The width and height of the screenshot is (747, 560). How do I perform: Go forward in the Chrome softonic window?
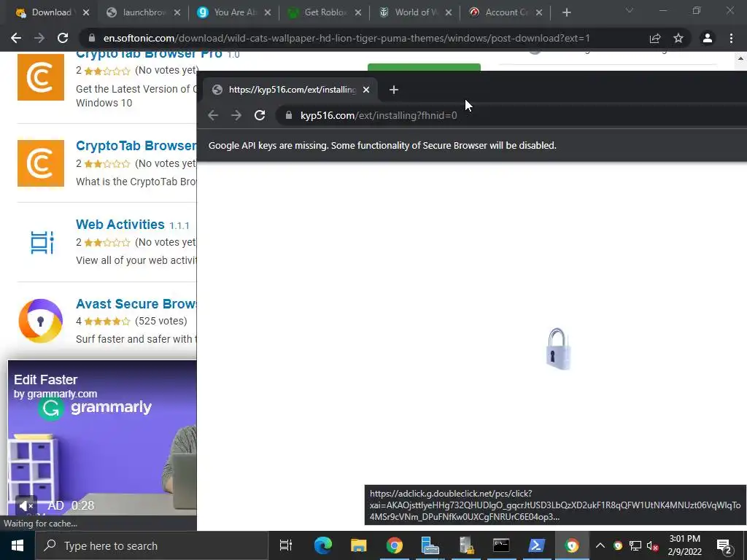point(39,38)
